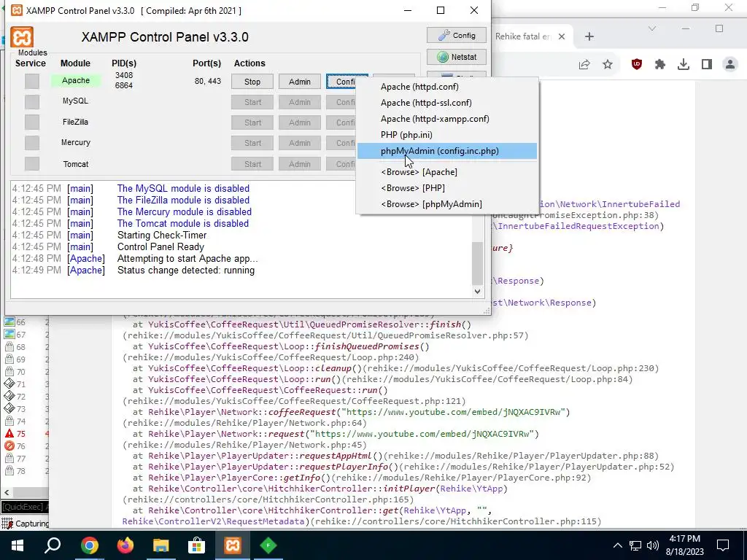Open Firefox from the taskbar
The image size is (747, 560).
[125, 545]
